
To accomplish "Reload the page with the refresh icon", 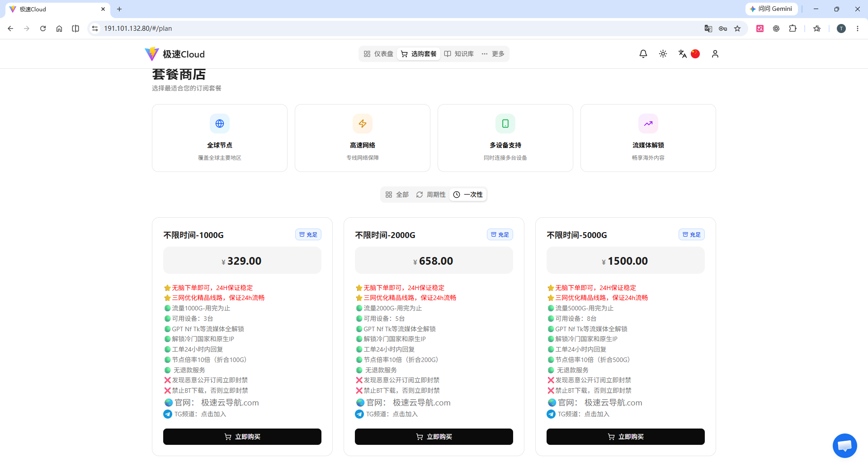I will 43,29.
